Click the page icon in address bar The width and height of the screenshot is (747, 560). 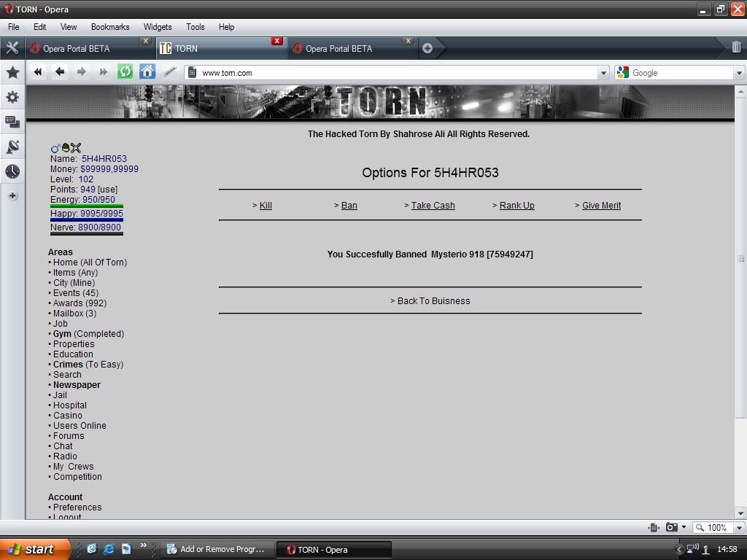(192, 72)
